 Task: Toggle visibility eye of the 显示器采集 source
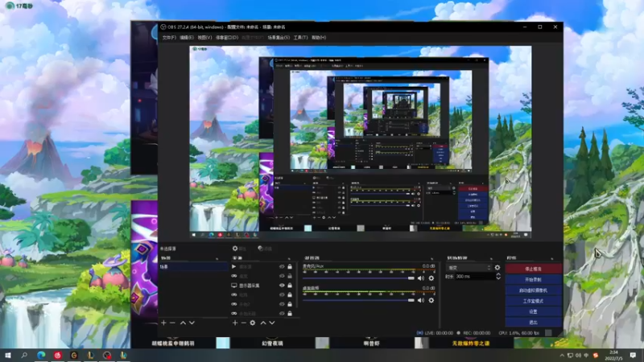(x=282, y=286)
